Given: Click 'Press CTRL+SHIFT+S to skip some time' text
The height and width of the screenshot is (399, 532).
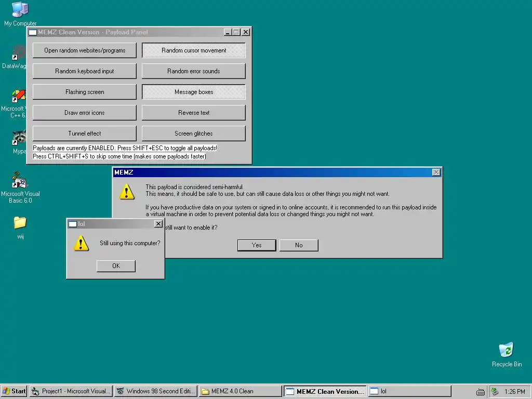Looking at the screenshot, I should (x=119, y=156).
